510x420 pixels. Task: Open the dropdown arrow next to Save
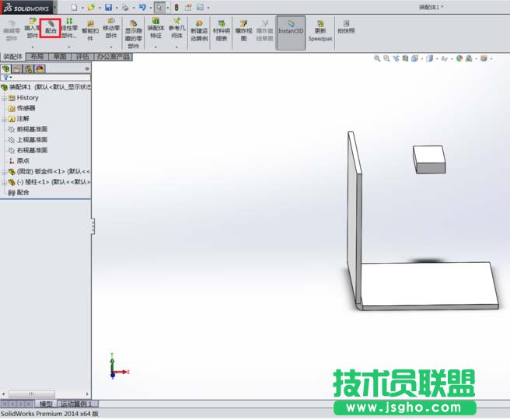pyautogui.click(x=117, y=8)
